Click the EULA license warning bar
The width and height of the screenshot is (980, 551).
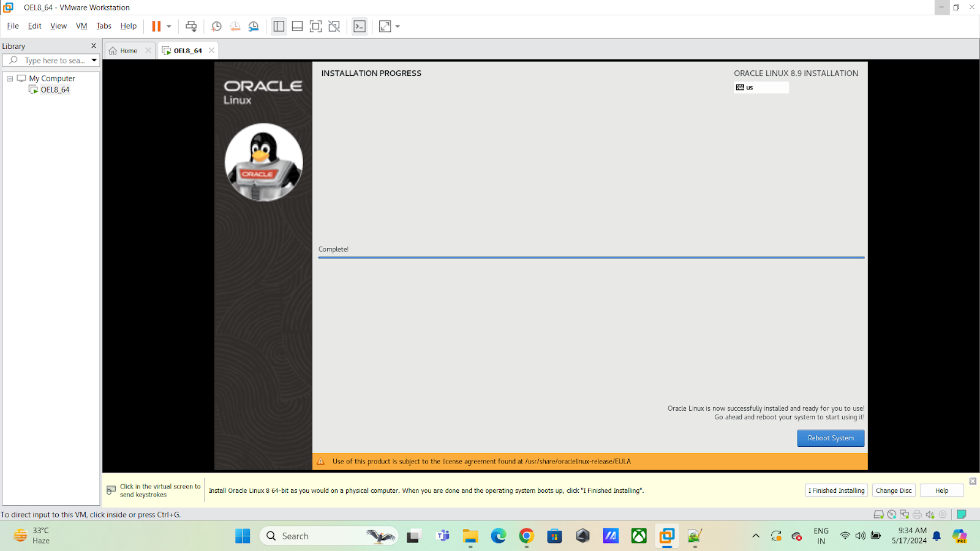pos(590,462)
